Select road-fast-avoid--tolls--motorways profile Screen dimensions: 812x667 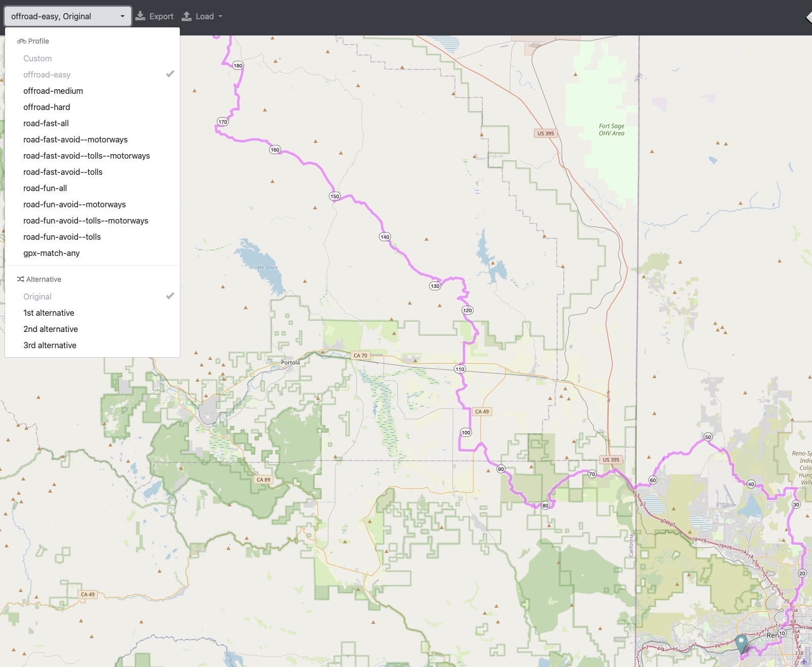pos(92,156)
